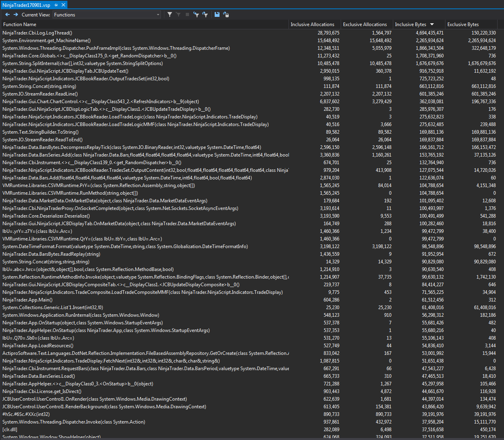Select FileBasedAssemblyRepository.GetOrCreate row

coord(249,353)
